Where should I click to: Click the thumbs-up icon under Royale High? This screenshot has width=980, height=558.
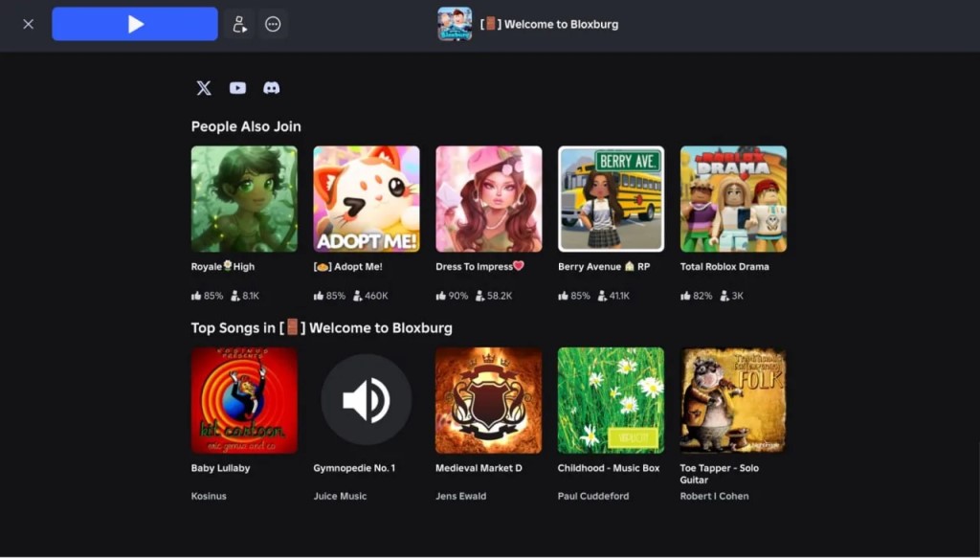(196, 296)
